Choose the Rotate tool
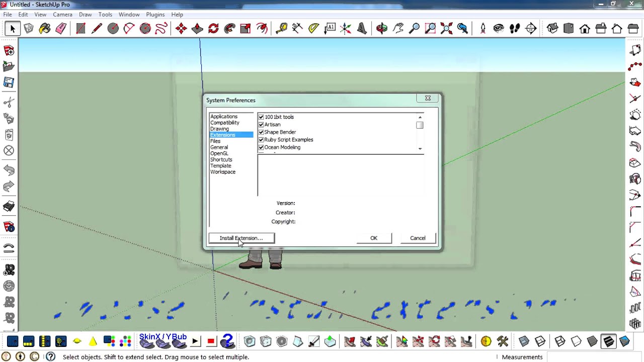The width and height of the screenshot is (644, 362). click(213, 29)
